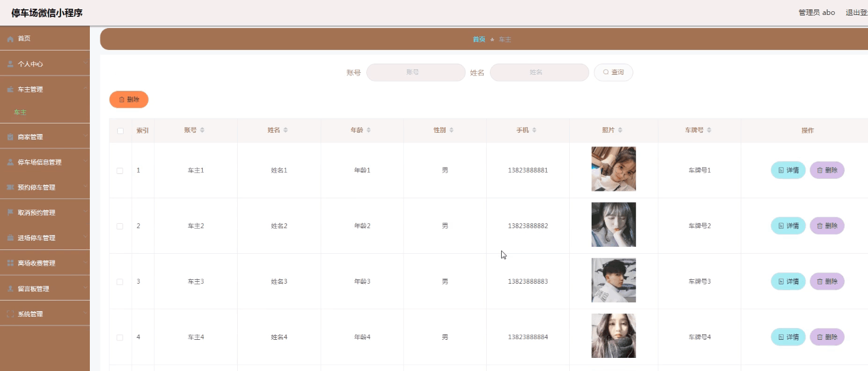Open 详情 for row 车主3
The width and height of the screenshot is (868, 371).
click(788, 281)
